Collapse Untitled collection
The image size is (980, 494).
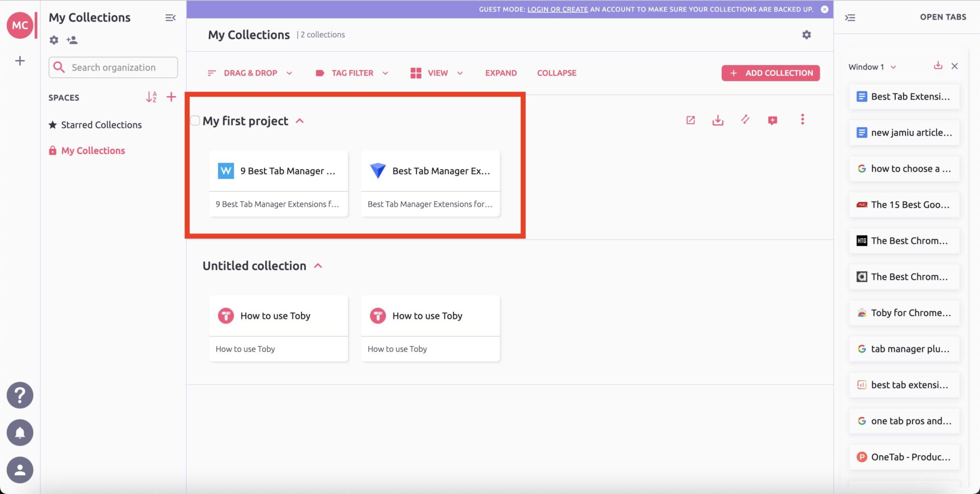click(x=318, y=266)
